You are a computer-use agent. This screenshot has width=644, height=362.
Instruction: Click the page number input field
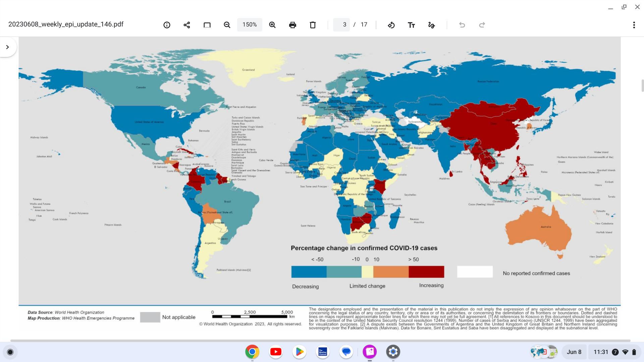pos(342,25)
